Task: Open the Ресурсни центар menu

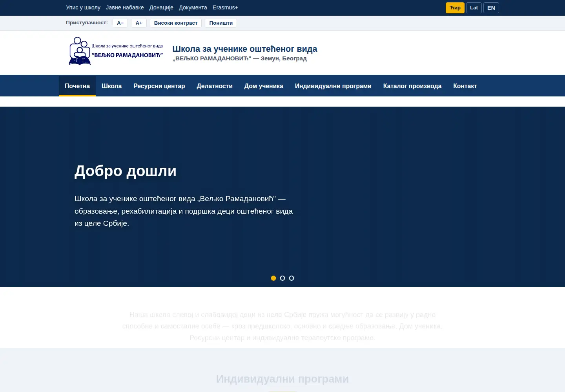Action: coord(159,86)
